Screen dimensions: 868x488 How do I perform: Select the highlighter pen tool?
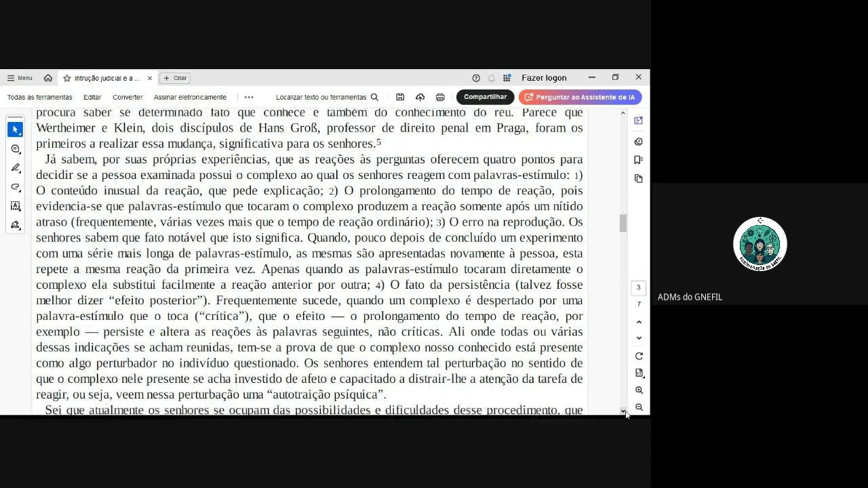[x=16, y=167]
